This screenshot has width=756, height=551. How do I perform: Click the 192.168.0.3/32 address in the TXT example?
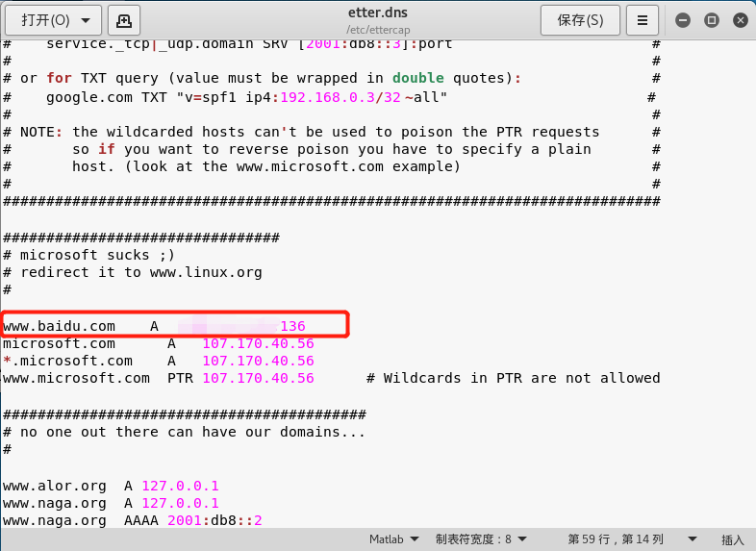[340, 97]
